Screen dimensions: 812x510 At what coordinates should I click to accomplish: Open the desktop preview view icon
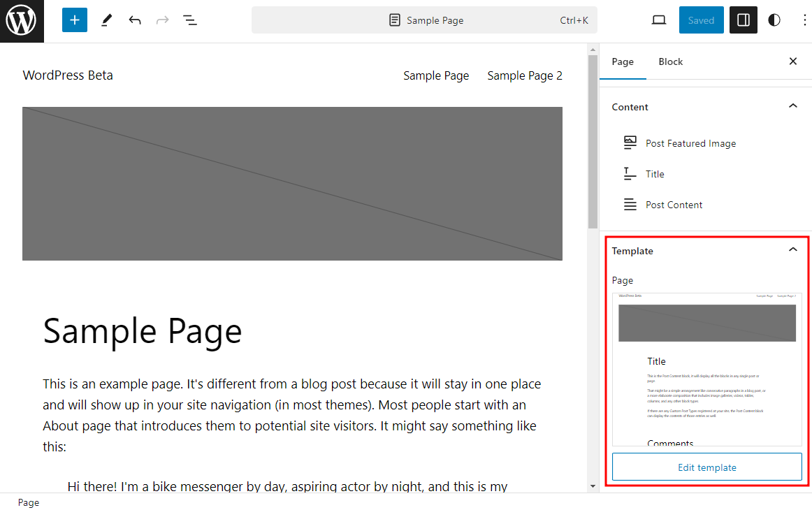(x=659, y=20)
